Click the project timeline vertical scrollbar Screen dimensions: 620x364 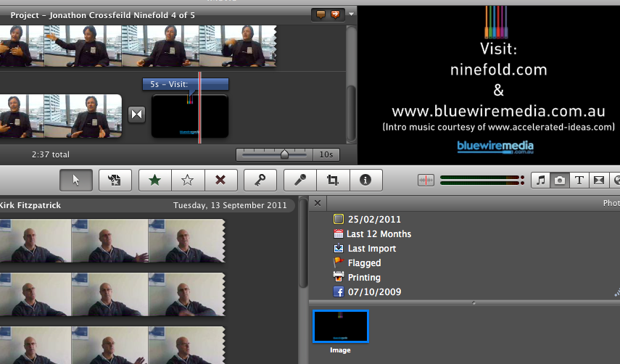click(351, 112)
